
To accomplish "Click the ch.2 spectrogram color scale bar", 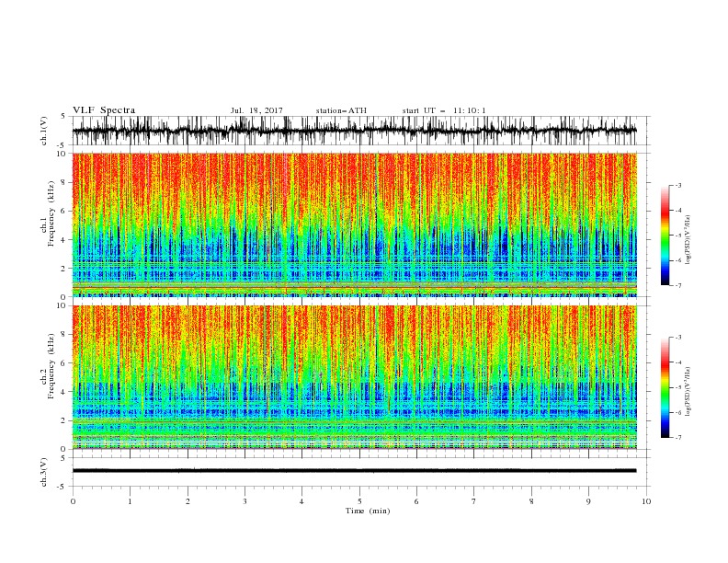I will click(x=665, y=387).
